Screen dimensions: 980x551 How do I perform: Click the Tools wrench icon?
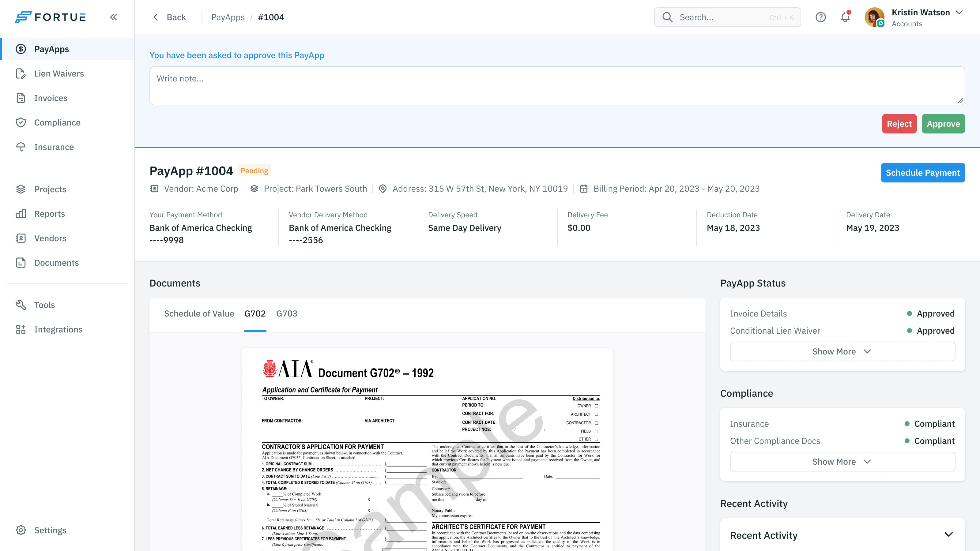click(x=21, y=305)
